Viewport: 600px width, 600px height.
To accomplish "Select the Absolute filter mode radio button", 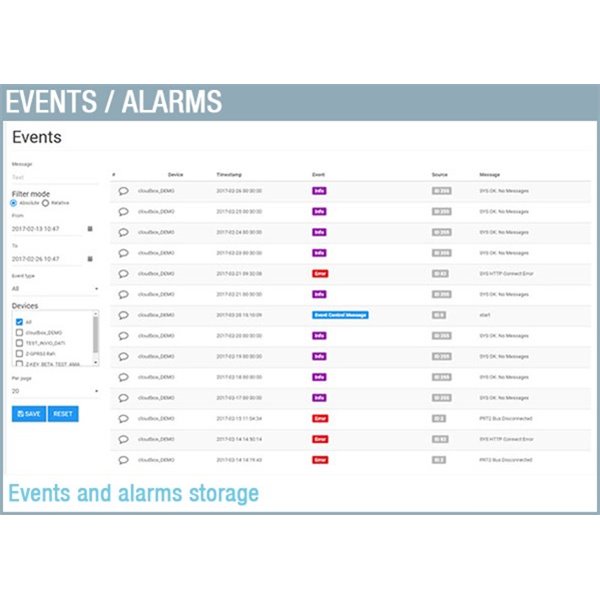I will click(x=14, y=203).
